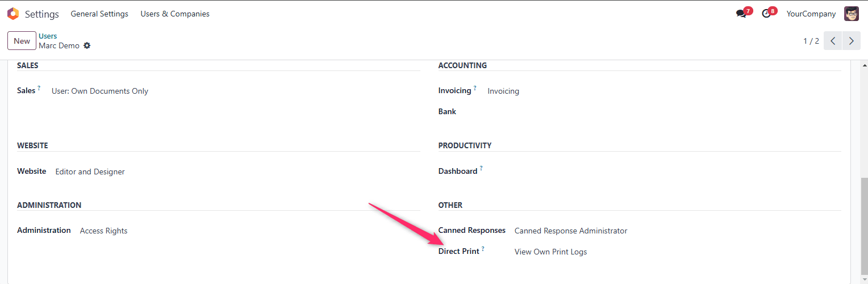Show the Direct Print help tooltip icon
Image resolution: width=868 pixels, height=284 pixels.
click(483, 249)
